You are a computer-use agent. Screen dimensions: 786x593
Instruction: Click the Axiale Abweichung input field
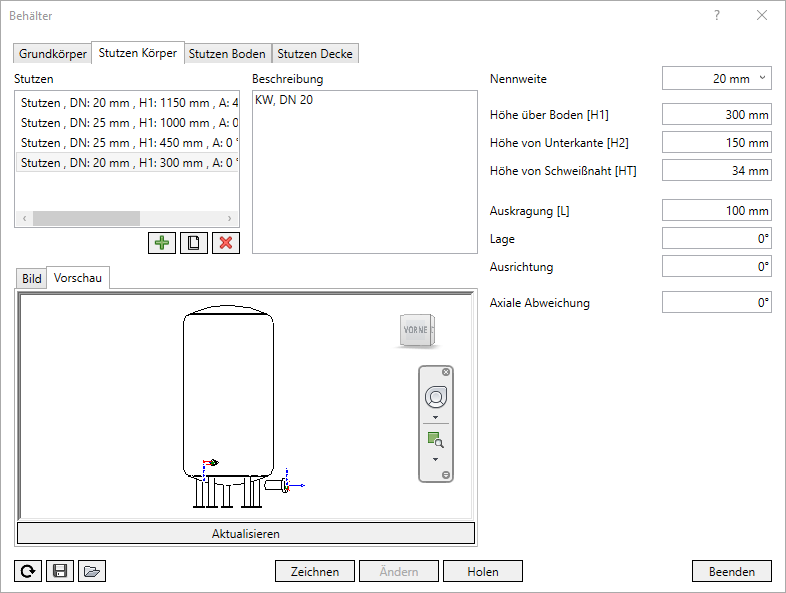[716, 302]
